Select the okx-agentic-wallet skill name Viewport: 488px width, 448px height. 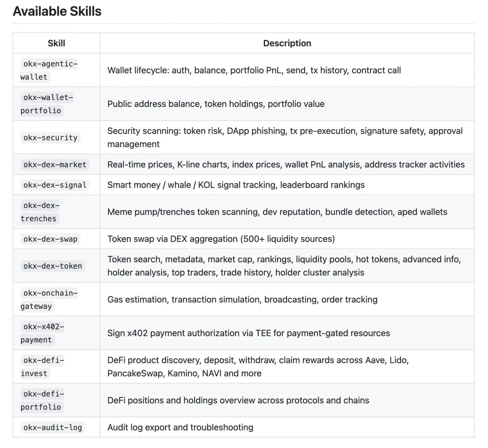pos(49,70)
